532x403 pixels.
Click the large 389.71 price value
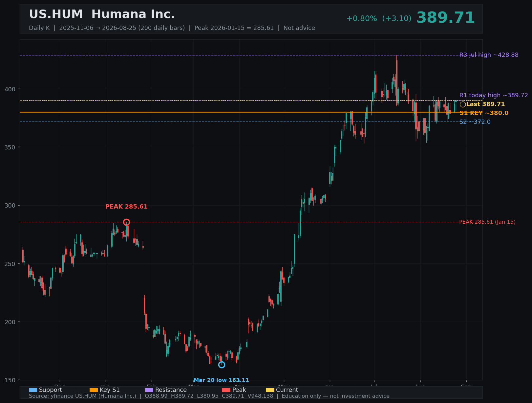click(445, 18)
